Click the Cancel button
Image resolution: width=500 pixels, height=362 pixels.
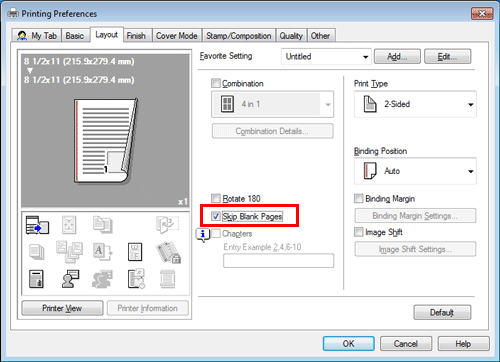point(406,344)
